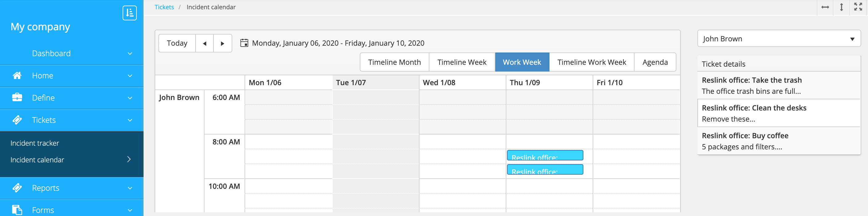Image resolution: width=868 pixels, height=216 pixels.
Task: Click the Tickets ticket icon
Action: [17, 120]
